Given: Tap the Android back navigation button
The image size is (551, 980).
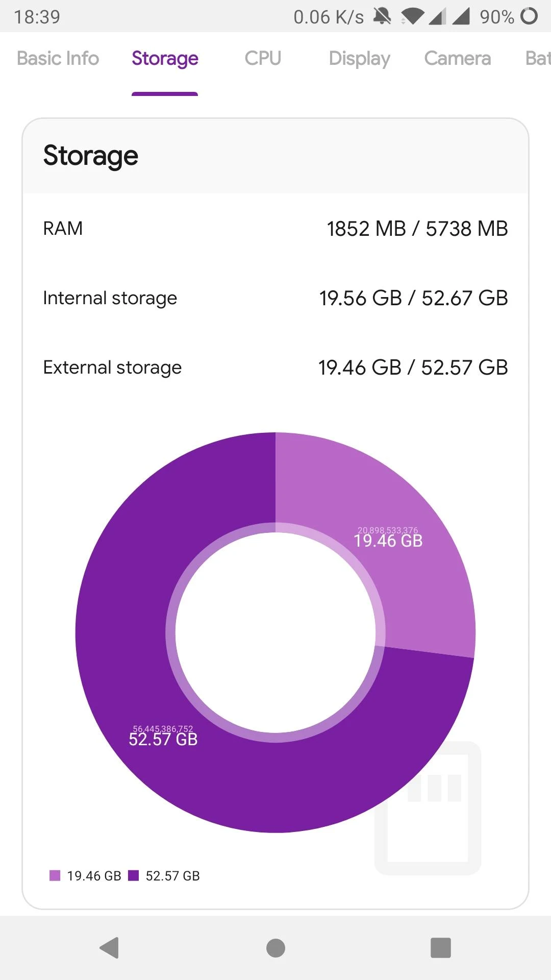Looking at the screenshot, I should pos(109,948).
